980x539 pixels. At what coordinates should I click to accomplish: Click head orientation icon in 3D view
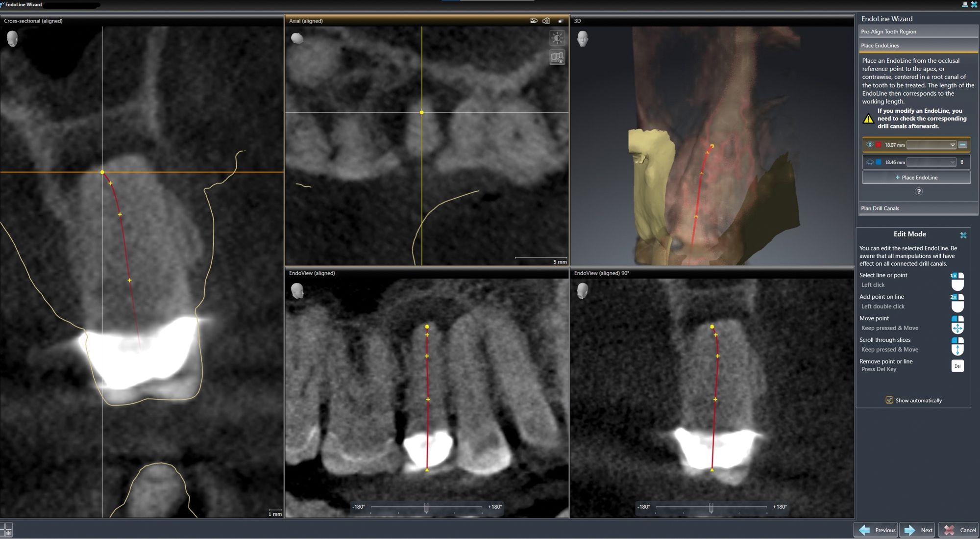point(583,38)
